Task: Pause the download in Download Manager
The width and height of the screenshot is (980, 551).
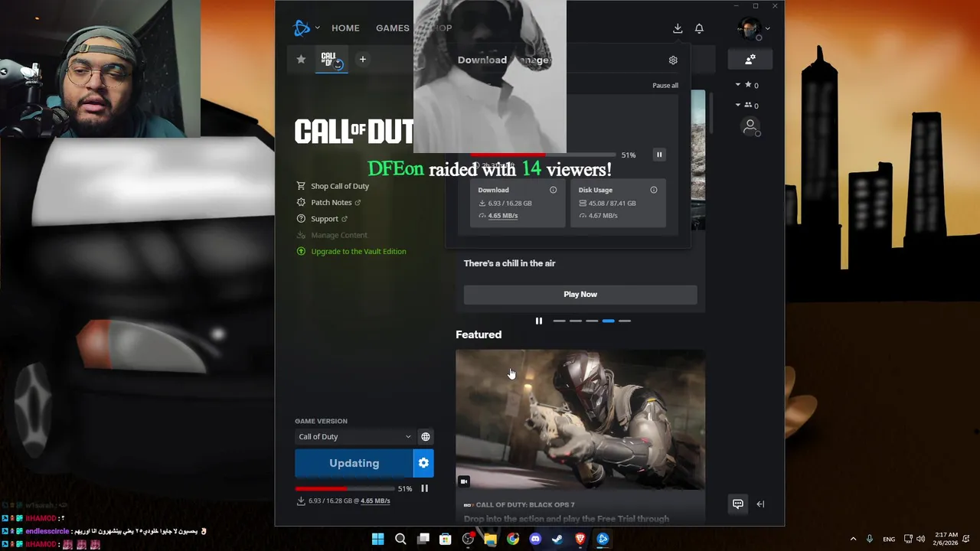Action: point(659,155)
